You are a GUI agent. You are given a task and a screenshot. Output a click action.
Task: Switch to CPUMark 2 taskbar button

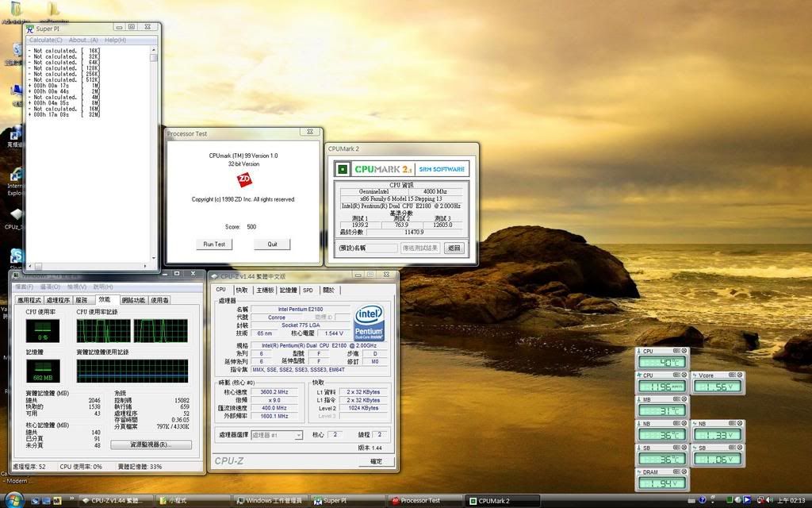tap(502, 501)
